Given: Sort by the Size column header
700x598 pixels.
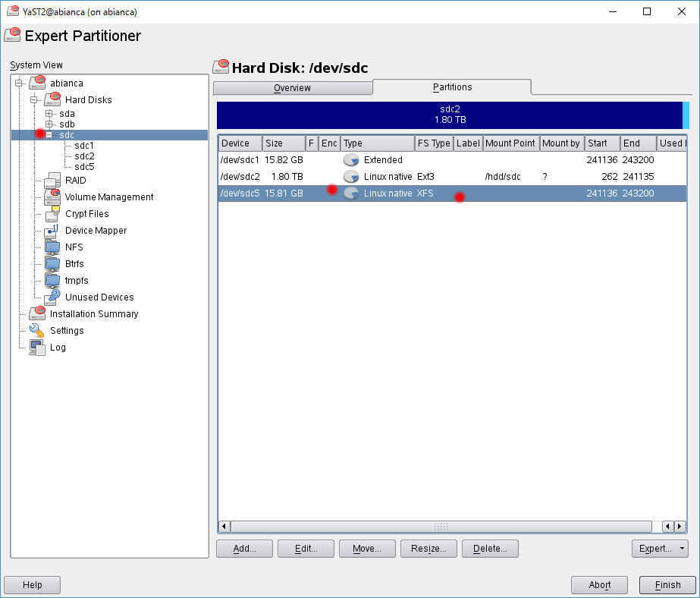Looking at the screenshot, I should pyautogui.click(x=284, y=143).
